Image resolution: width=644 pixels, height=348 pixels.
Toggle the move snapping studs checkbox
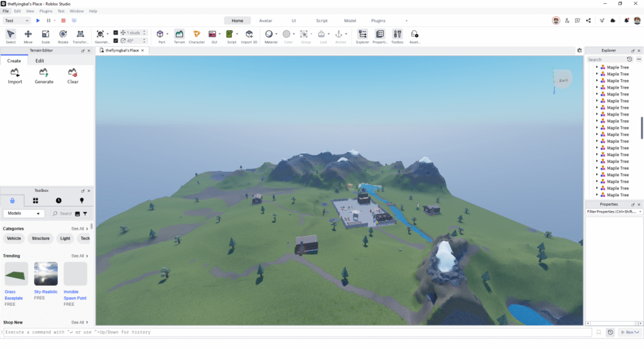pyautogui.click(x=116, y=33)
